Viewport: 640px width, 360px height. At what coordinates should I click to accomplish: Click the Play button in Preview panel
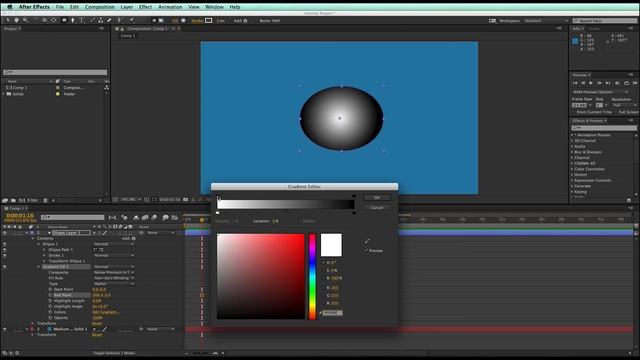591,83
